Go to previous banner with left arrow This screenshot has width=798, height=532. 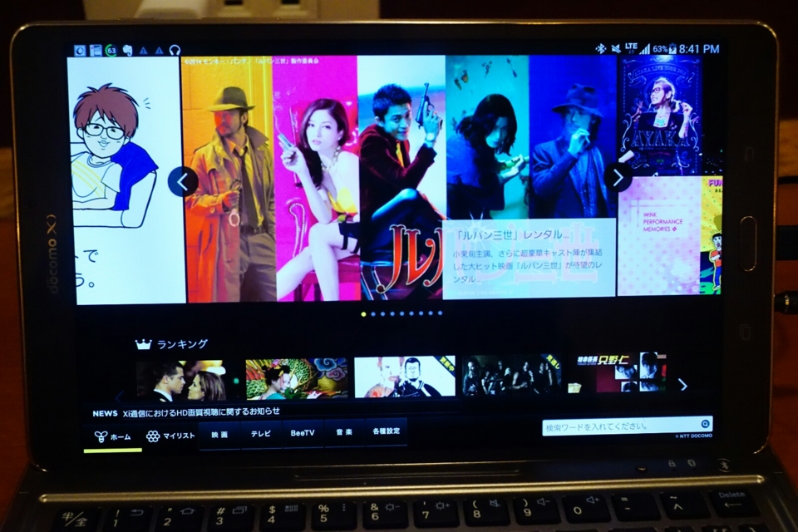(x=182, y=181)
